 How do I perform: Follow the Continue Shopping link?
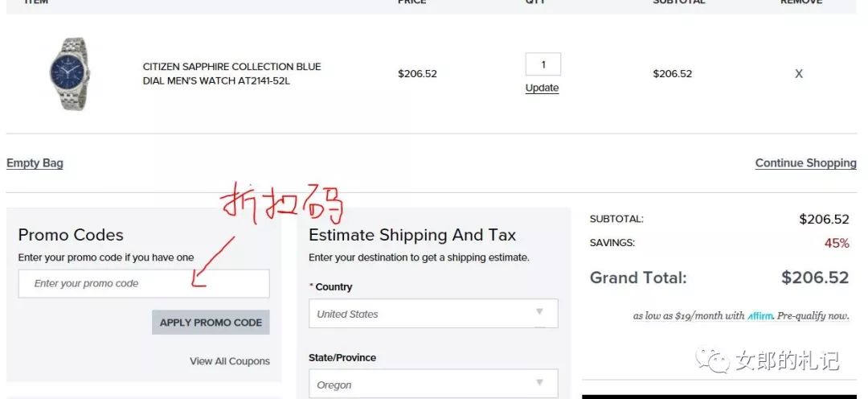[x=805, y=163]
